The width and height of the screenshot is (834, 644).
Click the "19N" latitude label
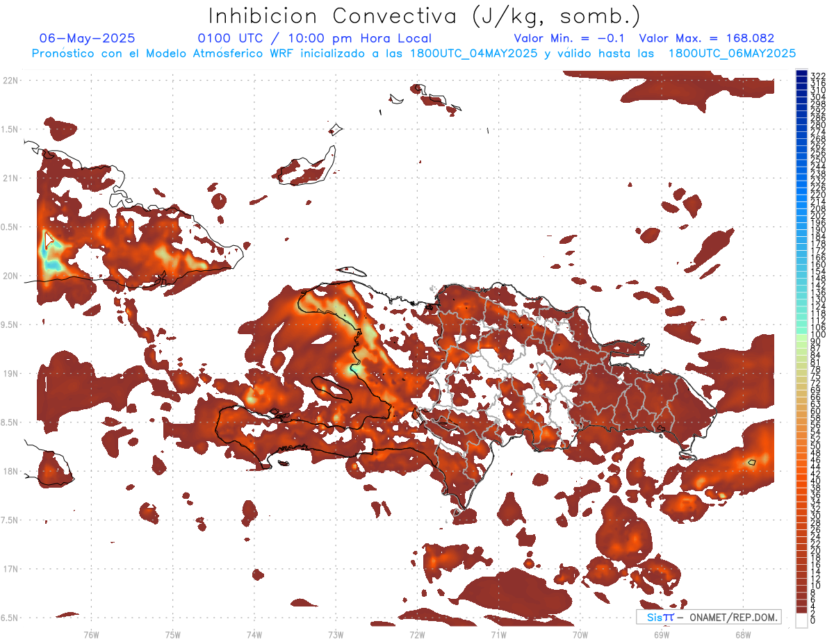10,373
